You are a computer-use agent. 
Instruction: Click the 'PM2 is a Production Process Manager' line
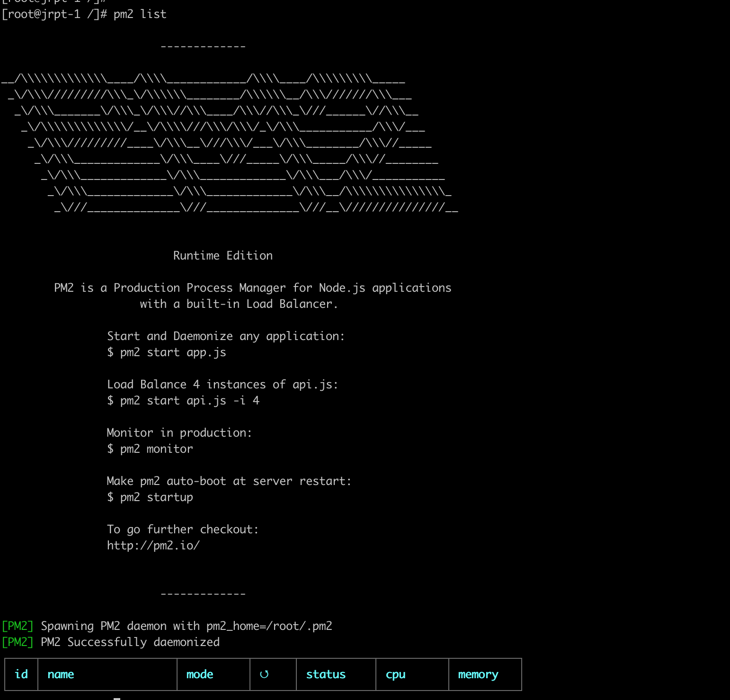[x=253, y=288]
